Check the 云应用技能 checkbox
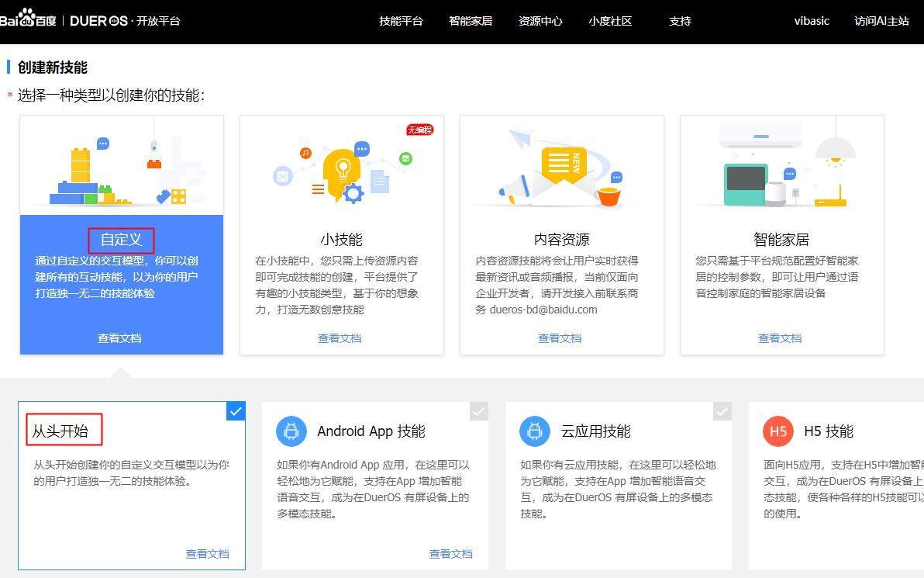924x578 pixels. pyautogui.click(x=722, y=411)
